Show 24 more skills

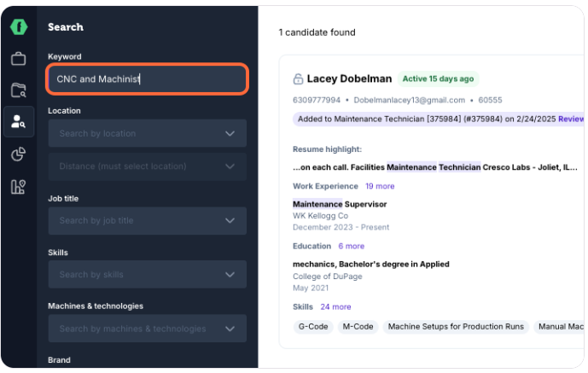[x=335, y=307]
